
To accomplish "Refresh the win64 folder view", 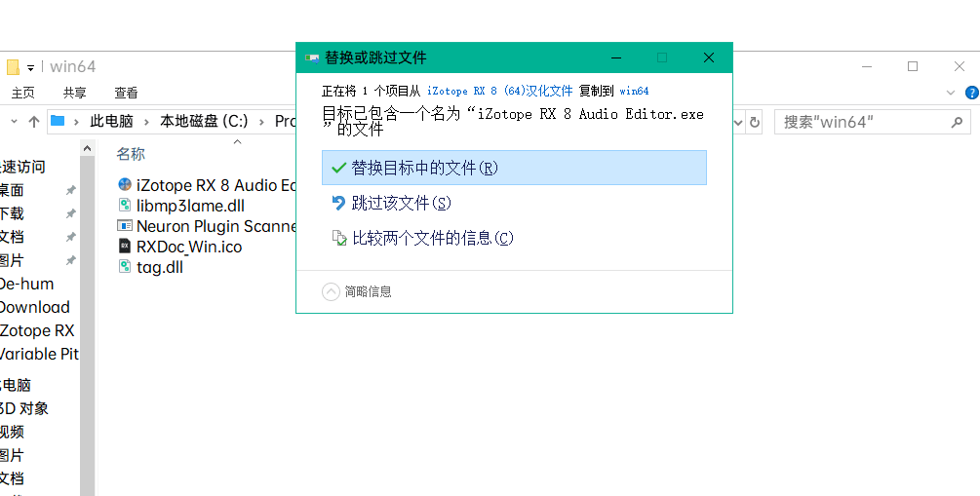I will coord(755,122).
